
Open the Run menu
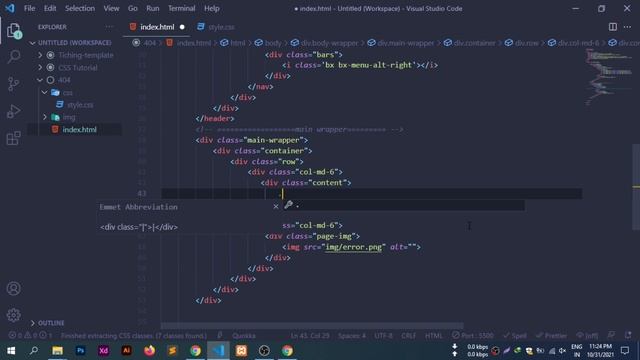pos(153,8)
